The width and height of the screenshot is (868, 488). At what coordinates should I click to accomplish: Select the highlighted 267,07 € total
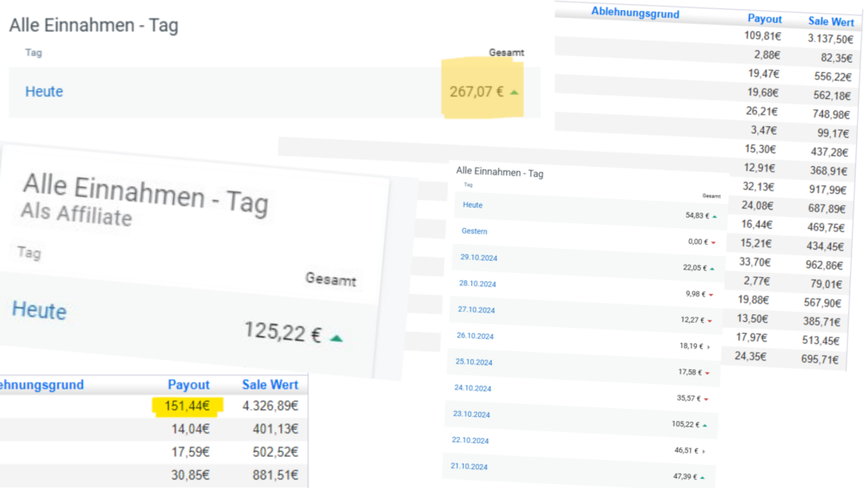click(x=476, y=91)
